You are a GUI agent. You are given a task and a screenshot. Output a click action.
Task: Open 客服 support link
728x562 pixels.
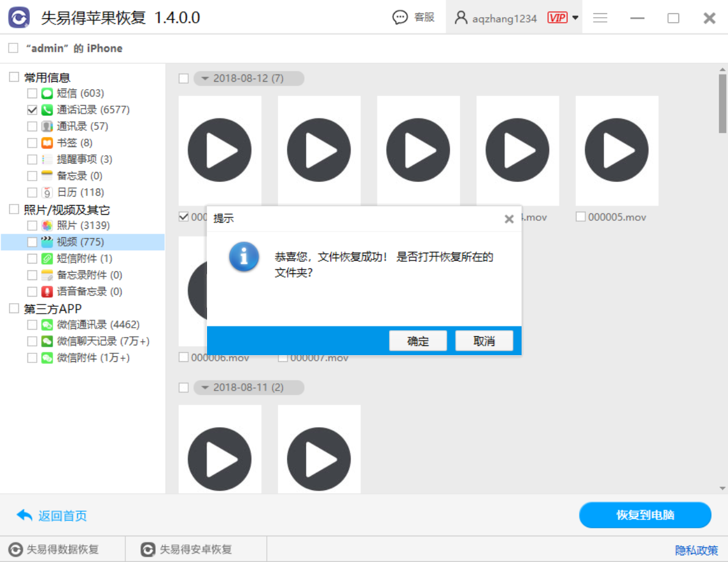pos(424,17)
